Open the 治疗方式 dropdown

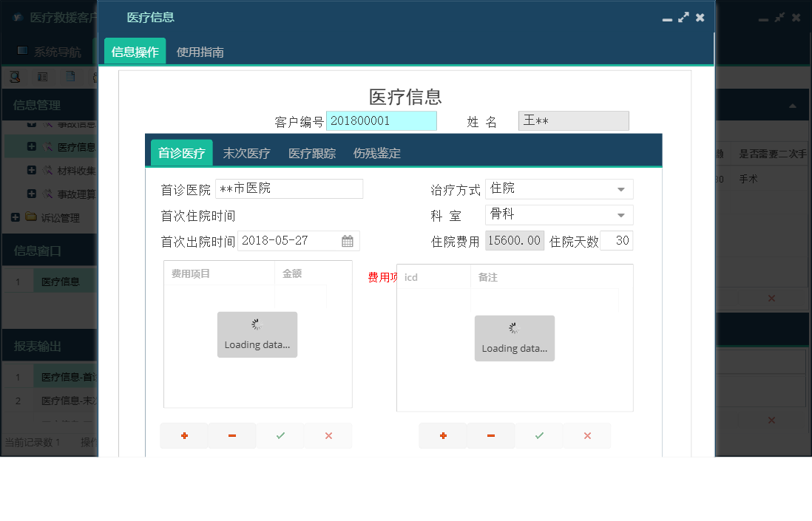point(621,189)
